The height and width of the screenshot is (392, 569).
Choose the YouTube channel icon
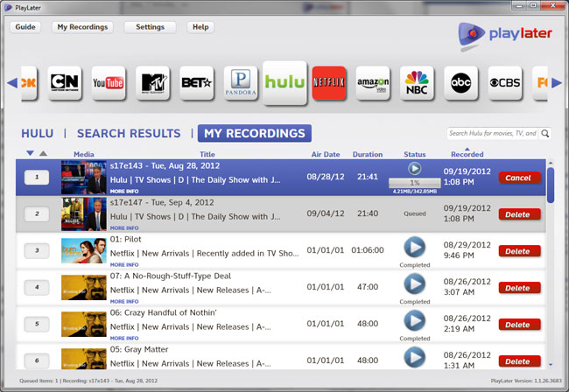109,83
